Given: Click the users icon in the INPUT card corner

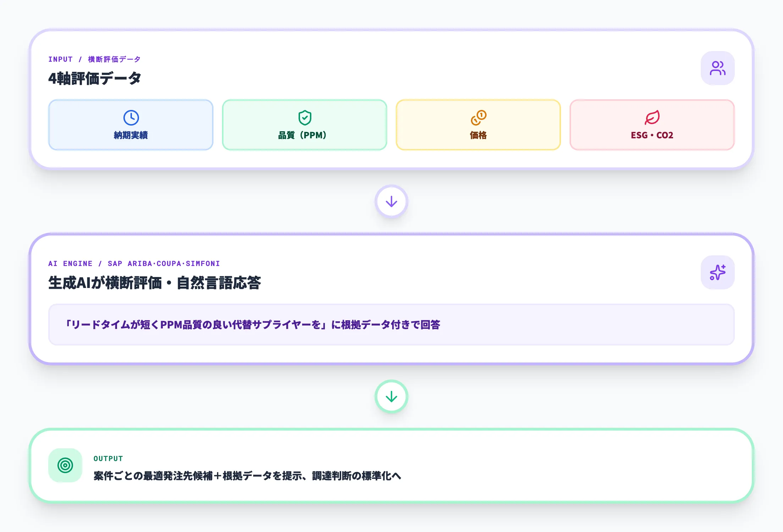Looking at the screenshot, I should point(717,68).
